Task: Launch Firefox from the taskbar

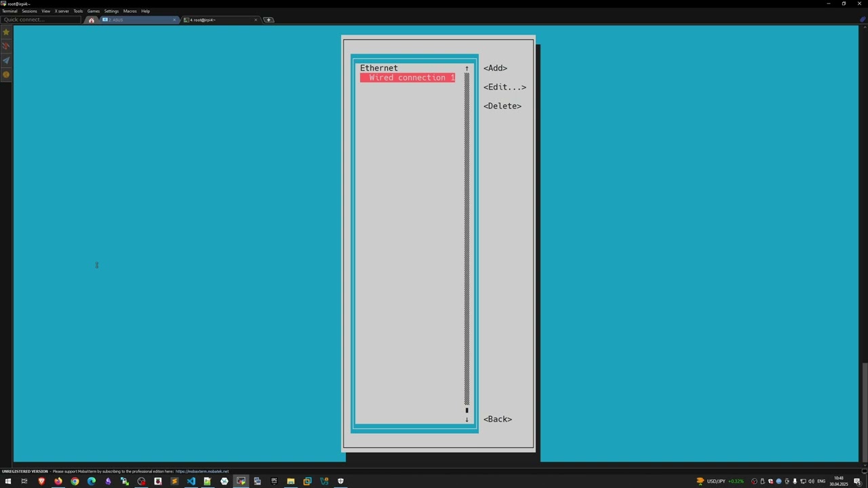Action: click(x=58, y=481)
